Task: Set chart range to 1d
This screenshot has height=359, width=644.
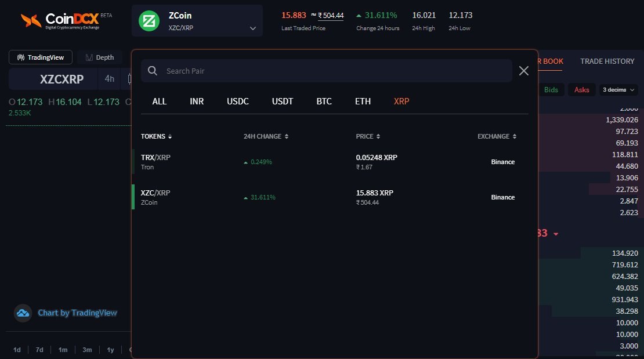Action: (x=17, y=350)
